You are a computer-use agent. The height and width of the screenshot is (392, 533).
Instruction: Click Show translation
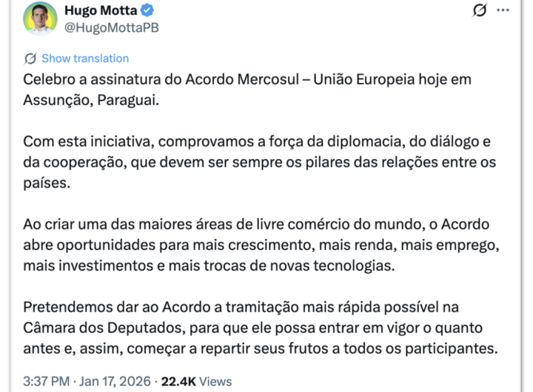click(85, 58)
